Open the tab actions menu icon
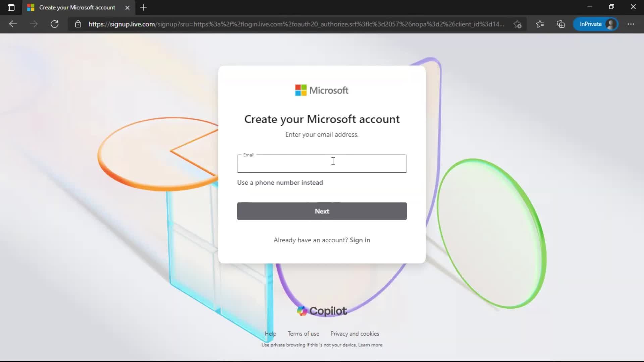Screen dimensions: 644x362 coord(11,7)
